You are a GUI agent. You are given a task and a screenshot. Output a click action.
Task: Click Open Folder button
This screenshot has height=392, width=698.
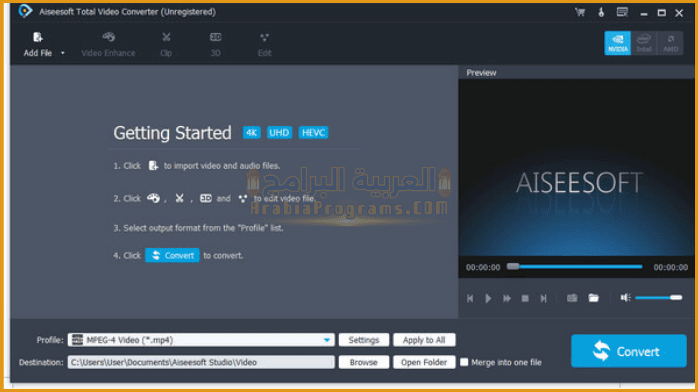point(424,362)
